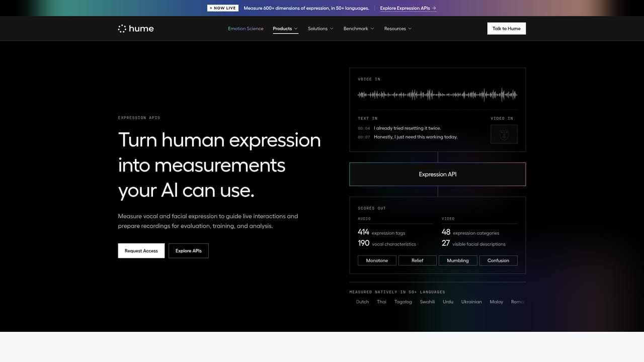Click 'Honestly, I just need this working today.'
This screenshot has width=644, height=362.
pyautogui.click(x=416, y=137)
